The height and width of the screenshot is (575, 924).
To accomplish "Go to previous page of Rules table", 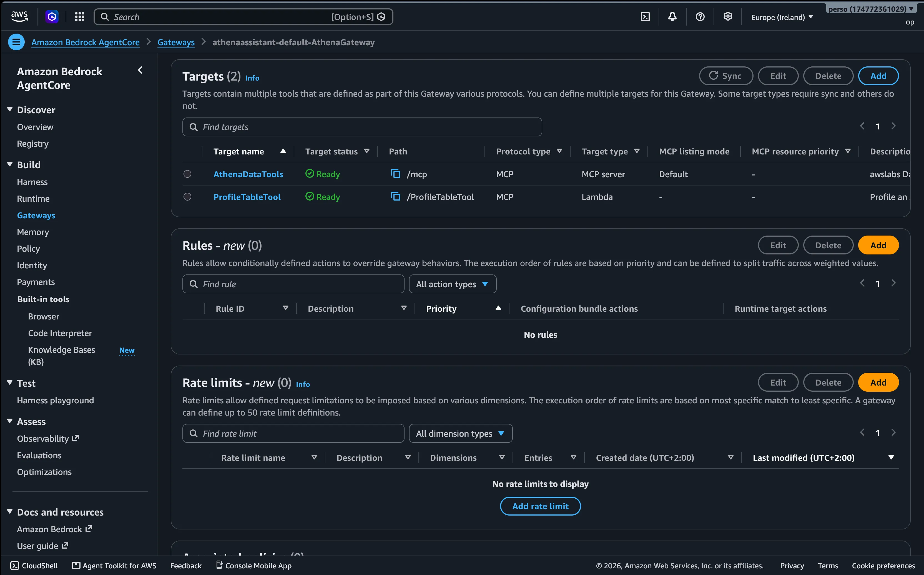I will (x=862, y=283).
